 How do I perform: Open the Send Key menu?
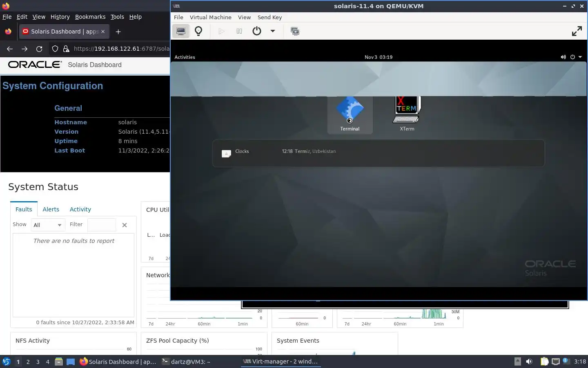pos(269,17)
